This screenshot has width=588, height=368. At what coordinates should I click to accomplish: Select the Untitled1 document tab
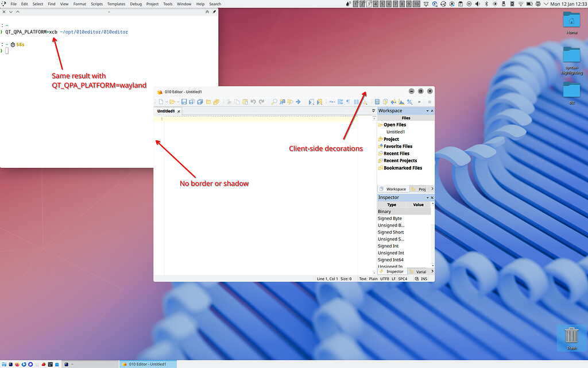coord(167,110)
